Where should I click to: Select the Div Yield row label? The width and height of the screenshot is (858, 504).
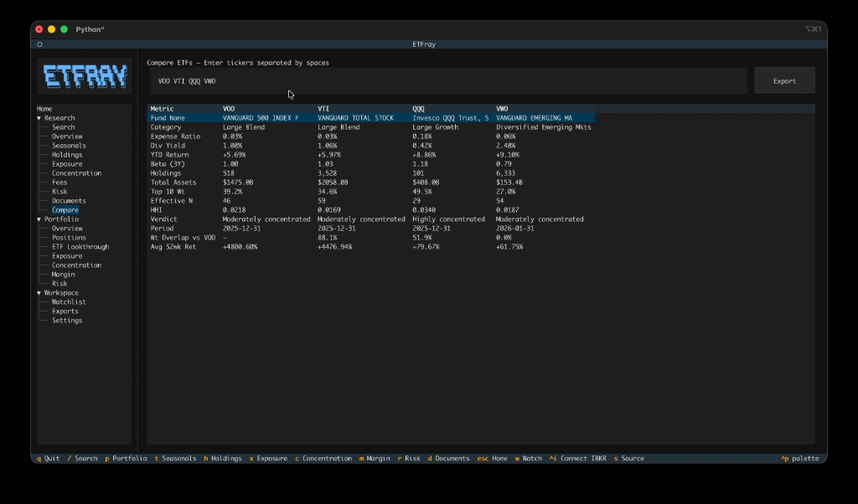168,146
